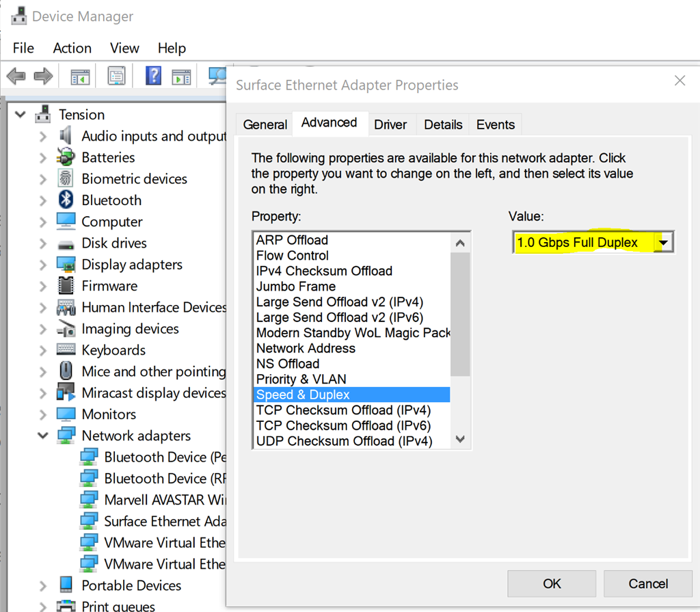The image size is (700, 612).
Task: Click the Tension computer root icon
Action: click(x=43, y=114)
